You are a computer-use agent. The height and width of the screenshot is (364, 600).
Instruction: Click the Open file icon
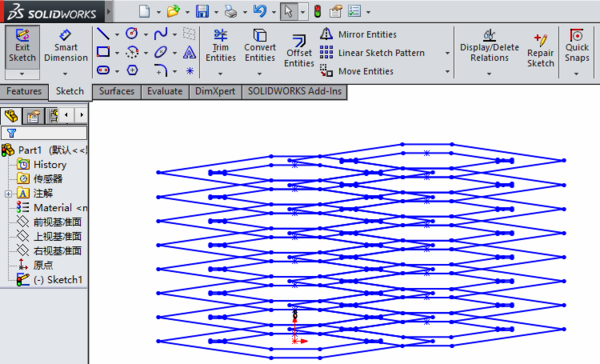pos(173,11)
